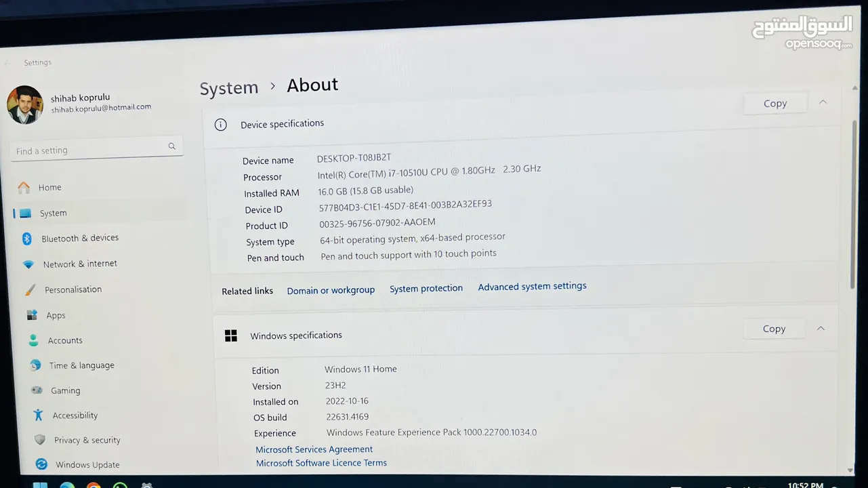Click the info icon beside Device specifications

click(220, 125)
